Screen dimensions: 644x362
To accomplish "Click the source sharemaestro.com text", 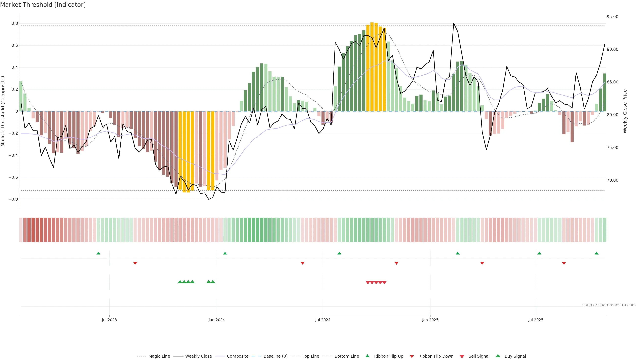I will pyautogui.click(x=609, y=305).
